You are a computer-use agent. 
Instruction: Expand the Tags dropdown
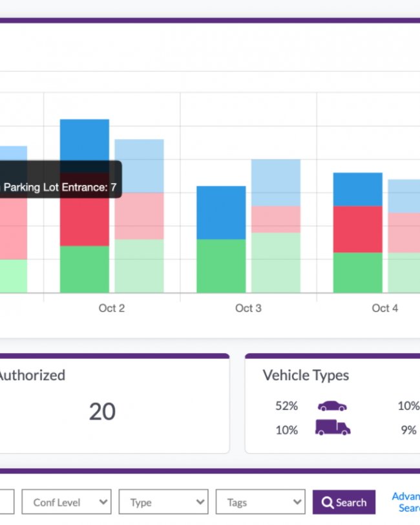coord(260,502)
